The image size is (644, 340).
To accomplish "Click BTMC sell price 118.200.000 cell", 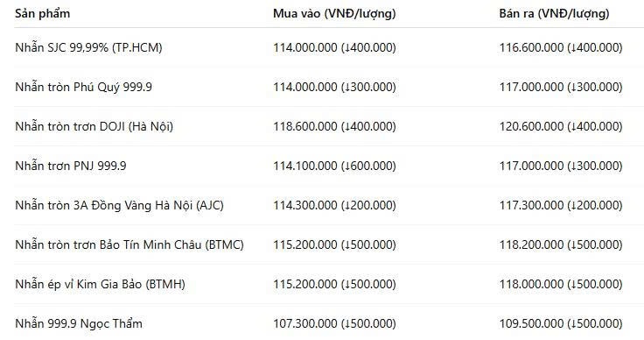I will click(561, 244).
